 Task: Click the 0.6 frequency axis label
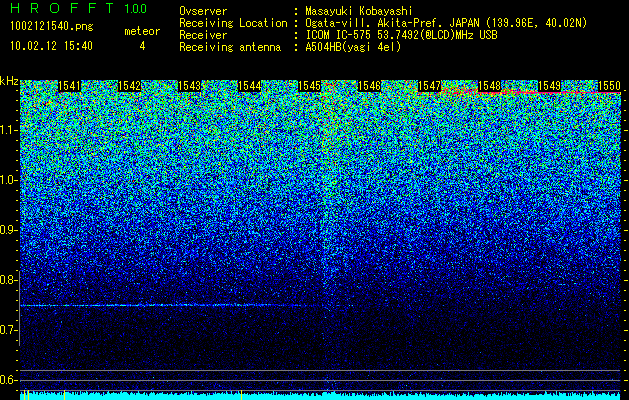(x=8, y=380)
